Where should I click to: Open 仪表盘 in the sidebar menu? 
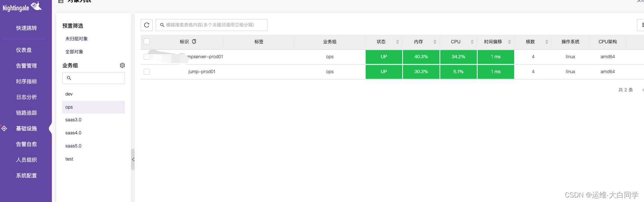[24, 50]
